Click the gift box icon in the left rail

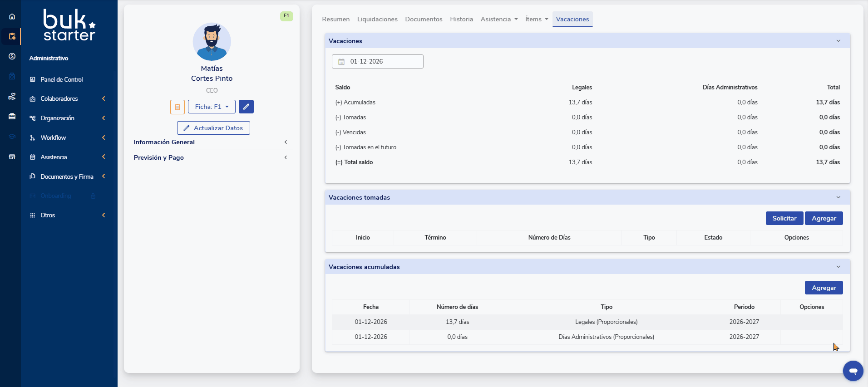point(12,116)
